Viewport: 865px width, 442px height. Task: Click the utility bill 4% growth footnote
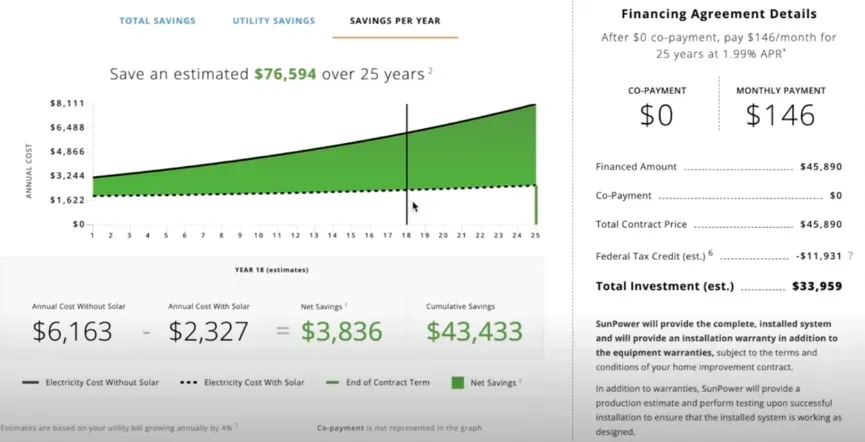pyautogui.click(x=119, y=428)
